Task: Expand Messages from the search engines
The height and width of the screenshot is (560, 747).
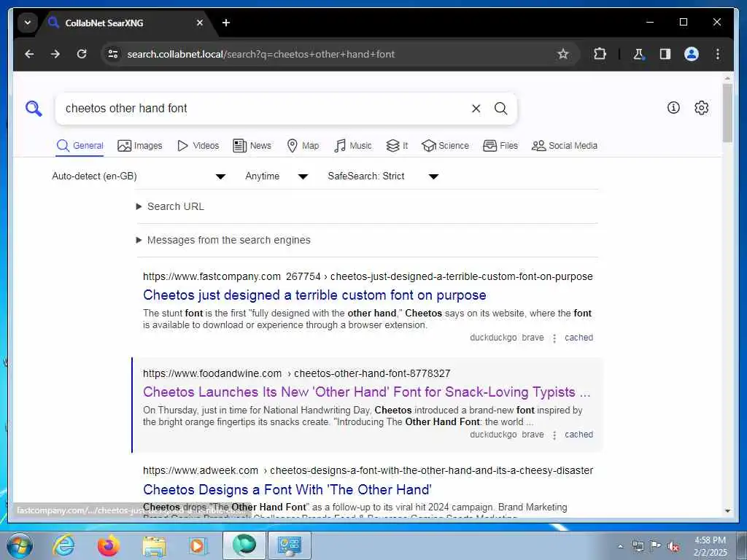Action: [x=223, y=240]
